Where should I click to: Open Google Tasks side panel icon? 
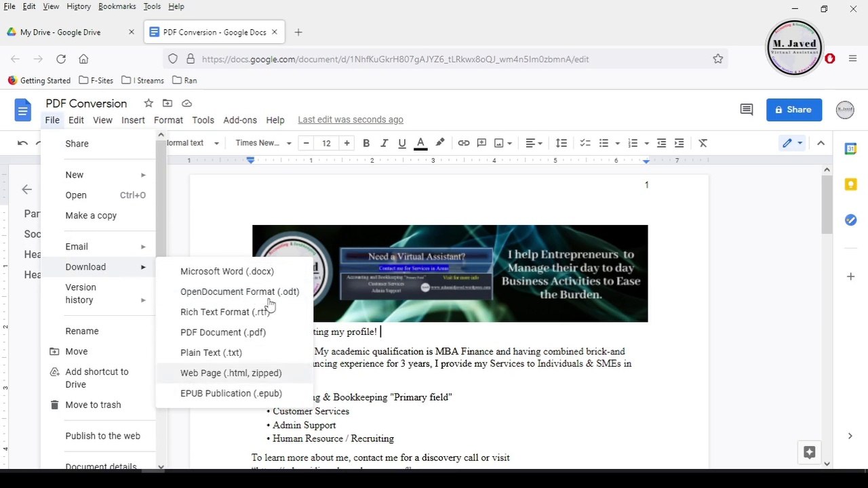[x=850, y=220]
